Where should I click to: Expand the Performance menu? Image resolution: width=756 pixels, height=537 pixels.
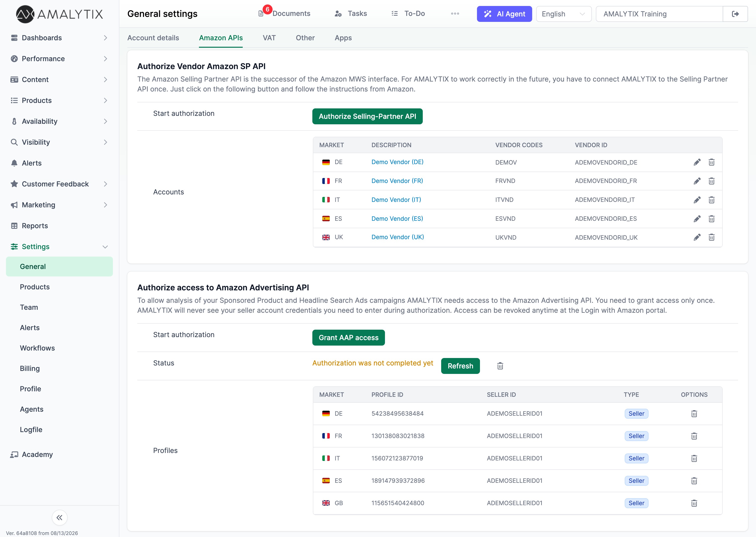click(59, 58)
